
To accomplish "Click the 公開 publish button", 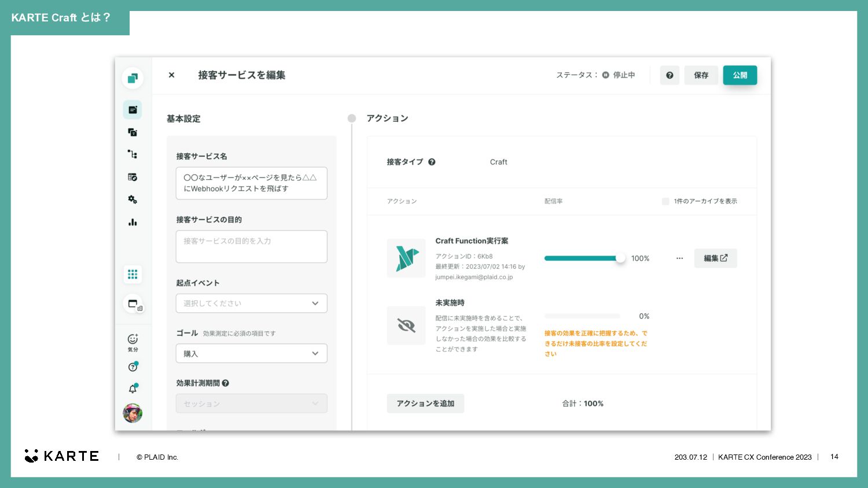I will pos(740,75).
